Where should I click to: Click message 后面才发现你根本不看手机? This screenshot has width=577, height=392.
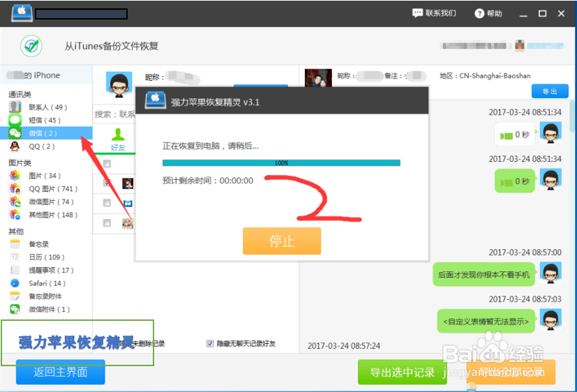pyautogui.click(x=484, y=275)
